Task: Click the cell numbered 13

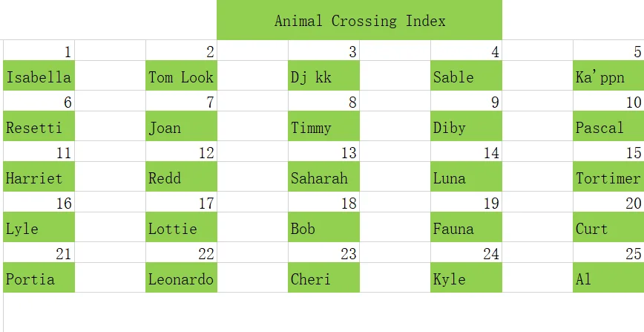Action: (x=323, y=152)
